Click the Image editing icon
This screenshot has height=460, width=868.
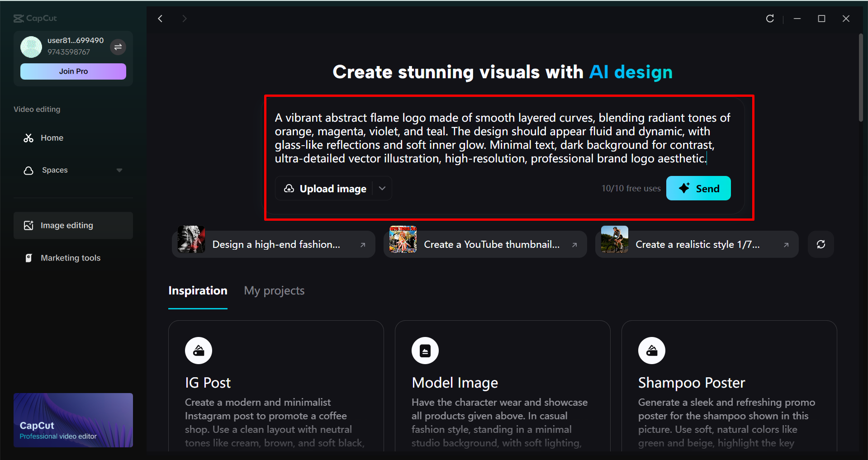pos(28,225)
